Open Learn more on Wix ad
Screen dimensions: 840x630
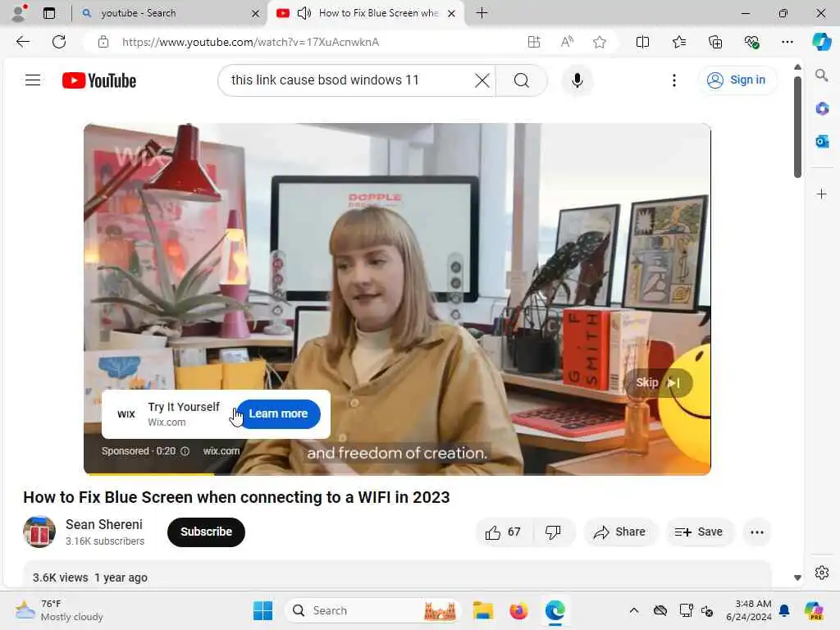pos(278,414)
